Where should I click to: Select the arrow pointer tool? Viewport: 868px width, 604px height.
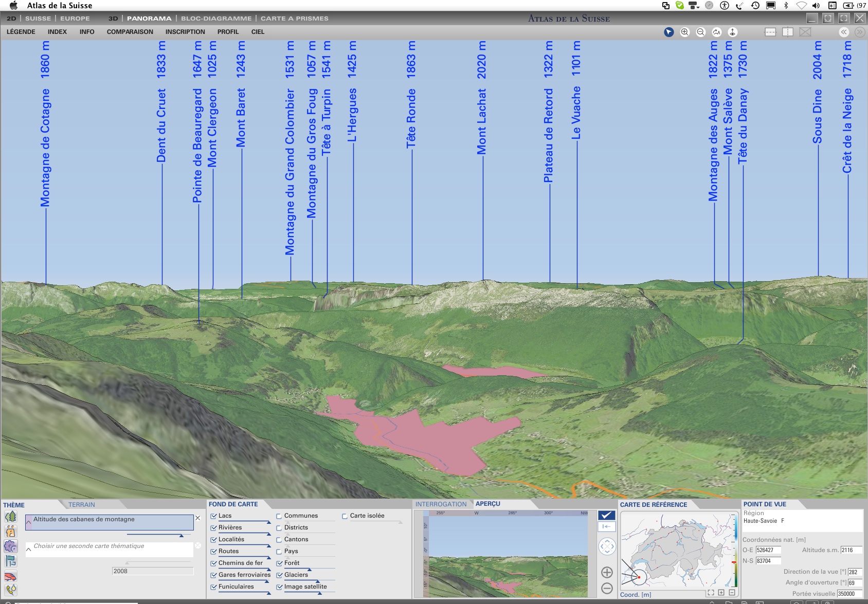(668, 32)
